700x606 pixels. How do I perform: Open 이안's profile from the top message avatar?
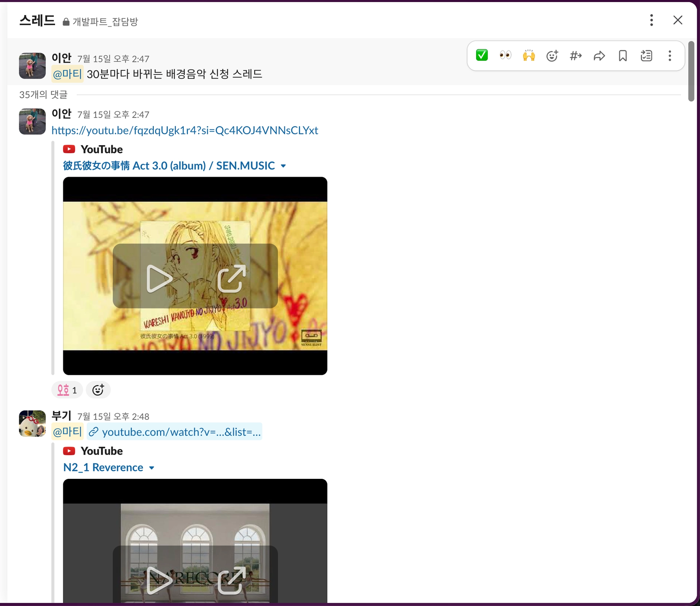point(32,66)
